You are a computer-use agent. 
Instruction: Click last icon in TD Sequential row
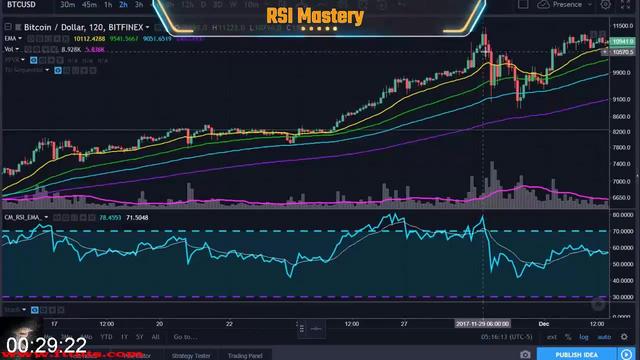pyautogui.click(x=93, y=71)
